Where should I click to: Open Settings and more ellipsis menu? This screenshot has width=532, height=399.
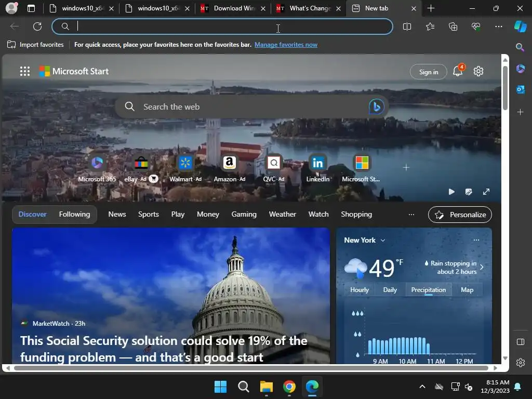click(499, 26)
